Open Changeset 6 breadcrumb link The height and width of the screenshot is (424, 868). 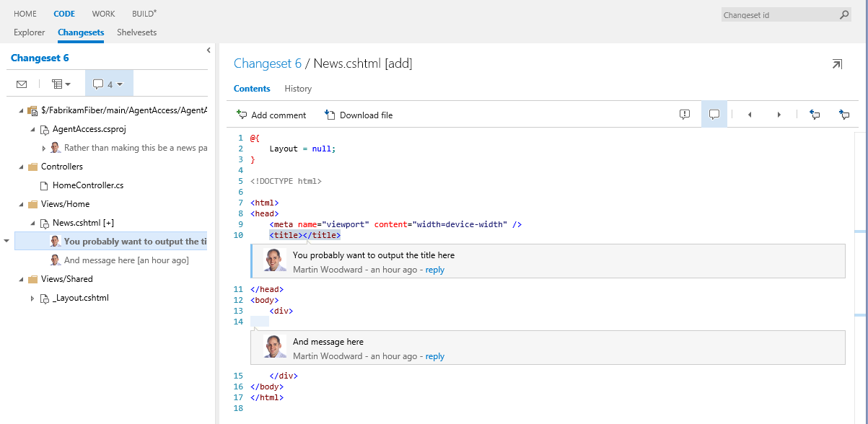[x=268, y=63]
